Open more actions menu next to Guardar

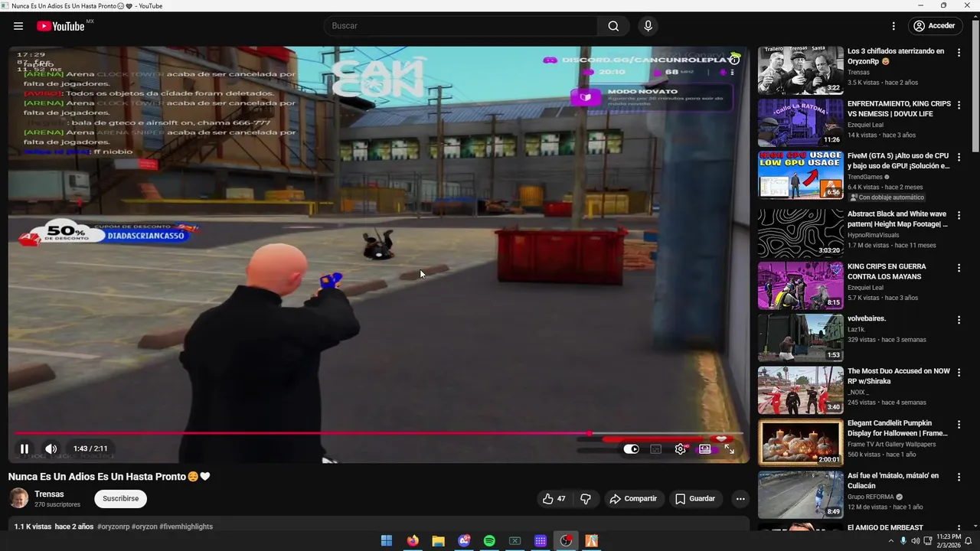740,499
